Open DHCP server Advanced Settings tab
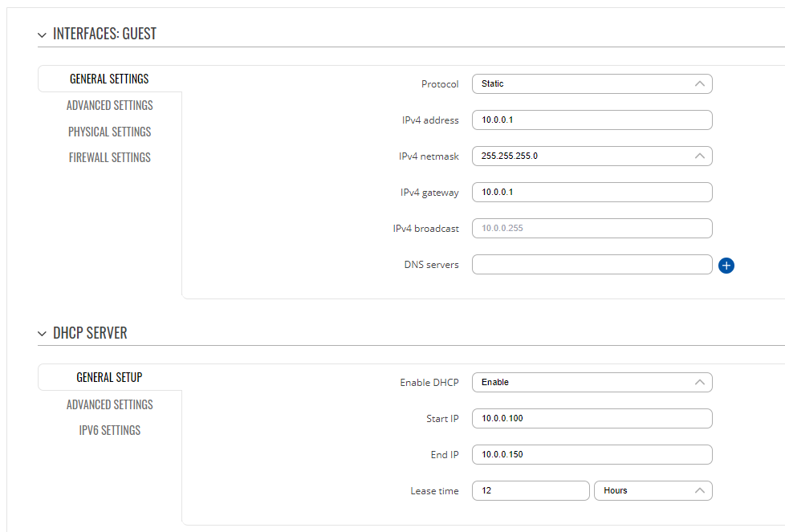 110,404
